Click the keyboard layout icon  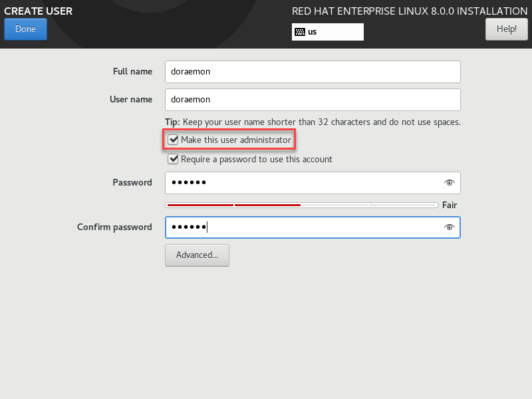click(x=300, y=32)
